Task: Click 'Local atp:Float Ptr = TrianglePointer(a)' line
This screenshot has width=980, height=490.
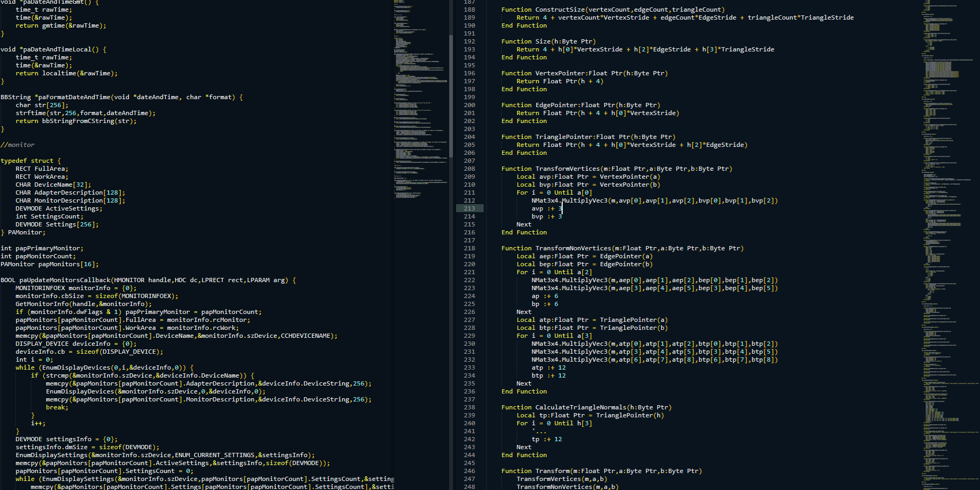Action: pos(592,320)
